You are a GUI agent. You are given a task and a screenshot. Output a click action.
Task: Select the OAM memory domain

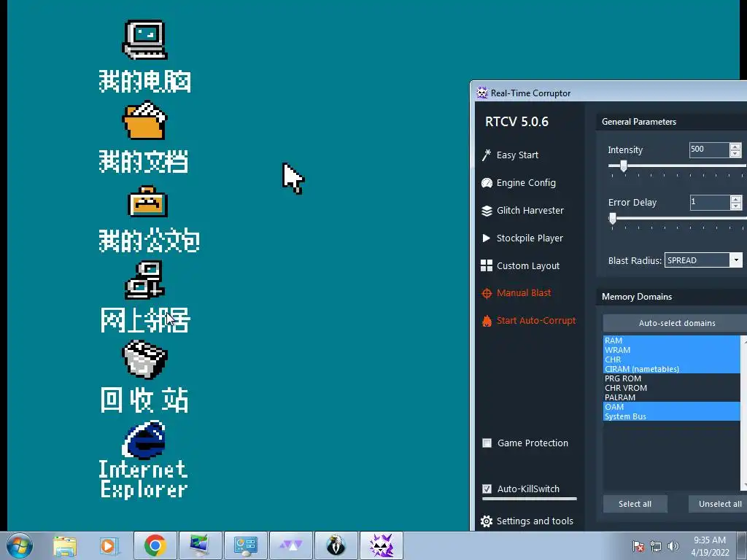click(x=672, y=407)
